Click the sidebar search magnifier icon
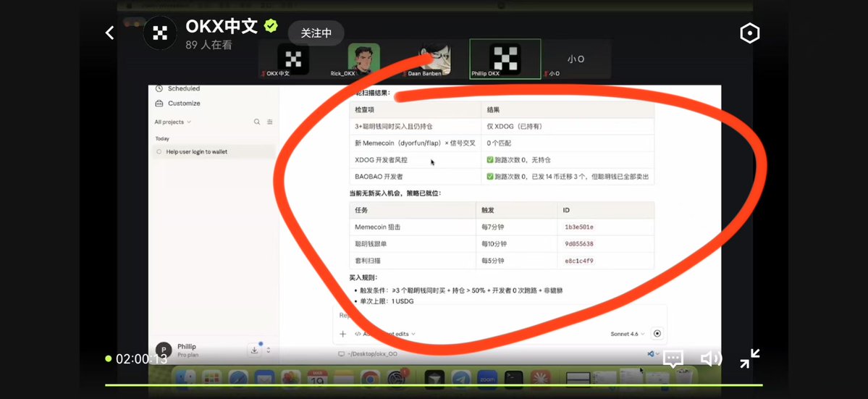Image resolution: width=868 pixels, height=399 pixels. [257, 122]
